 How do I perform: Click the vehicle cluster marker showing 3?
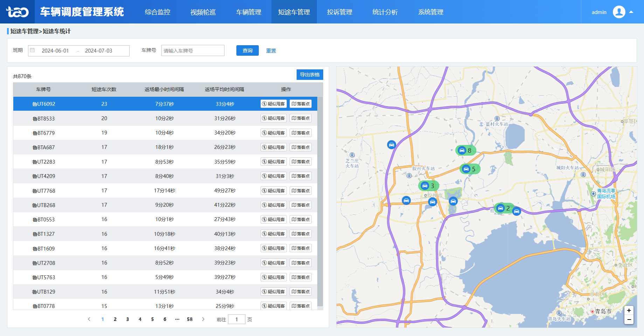click(428, 186)
